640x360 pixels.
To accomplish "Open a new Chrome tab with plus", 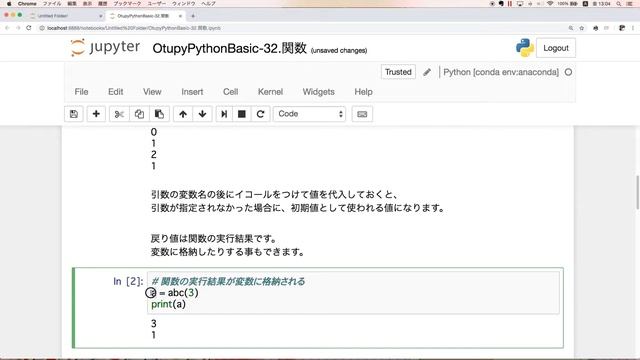I will pos(193,16).
